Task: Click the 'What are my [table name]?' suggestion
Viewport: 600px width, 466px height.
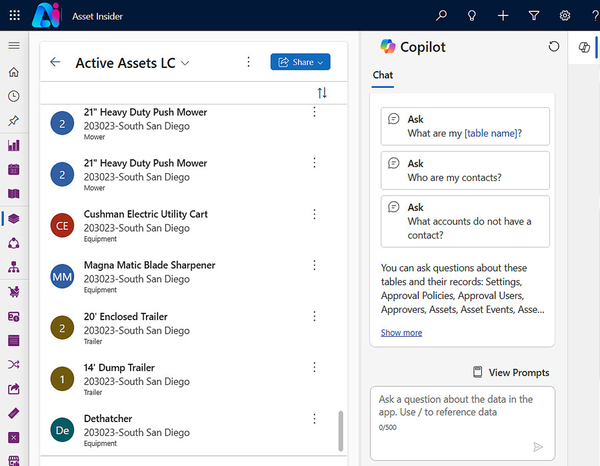Action: 465,126
